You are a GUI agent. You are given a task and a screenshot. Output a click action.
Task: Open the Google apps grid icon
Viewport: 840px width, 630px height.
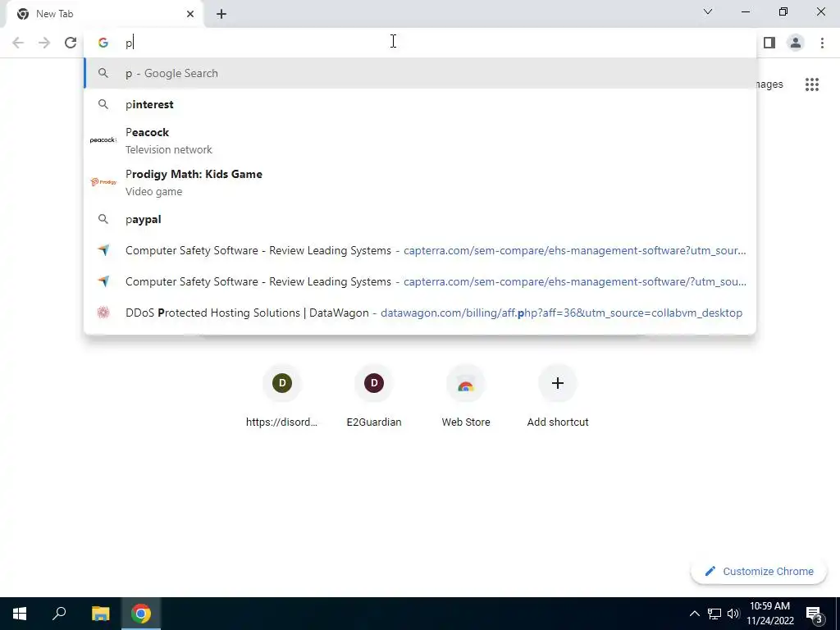pyautogui.click(x=812, y=84)
